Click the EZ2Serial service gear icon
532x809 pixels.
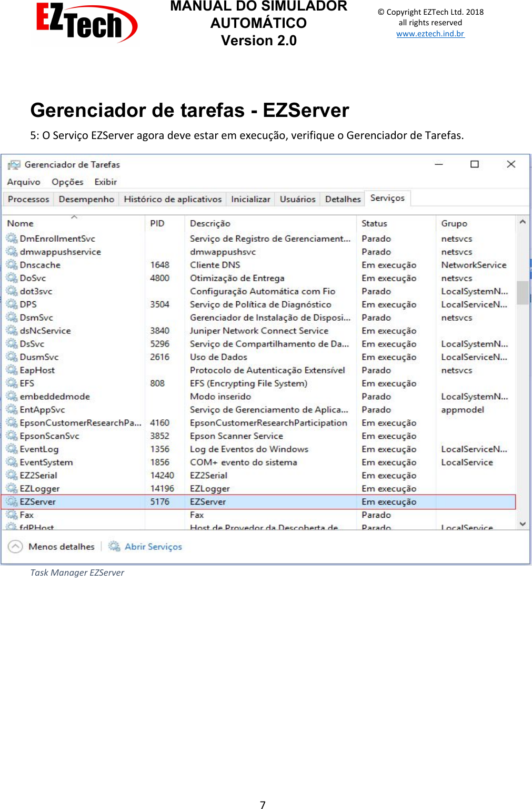coord(12,475)
